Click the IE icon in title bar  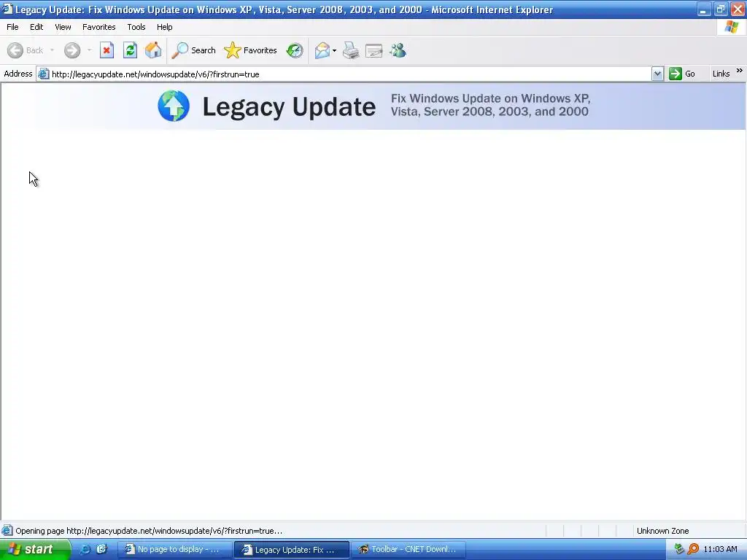click(x=7, y=9)
